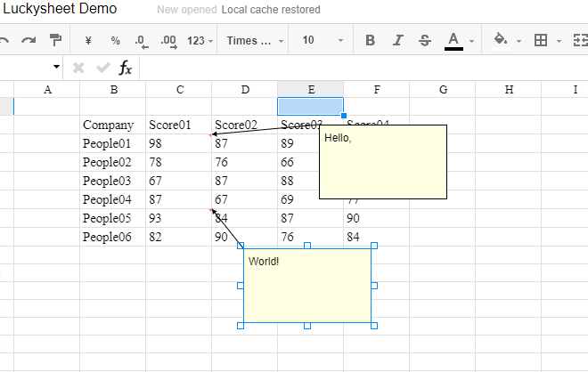Open the 123 number format dropdown
This screenshot has height=372, width=588.
(200, 40)
